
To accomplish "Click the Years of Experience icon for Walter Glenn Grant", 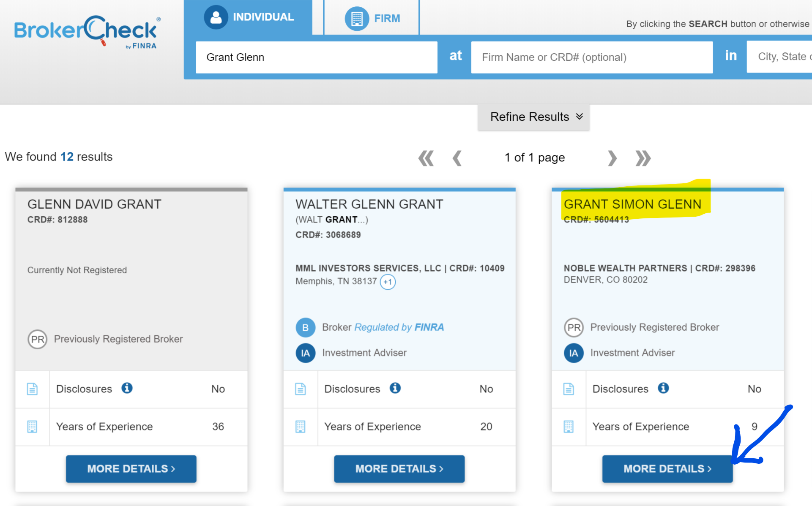I will pos(301,427).
